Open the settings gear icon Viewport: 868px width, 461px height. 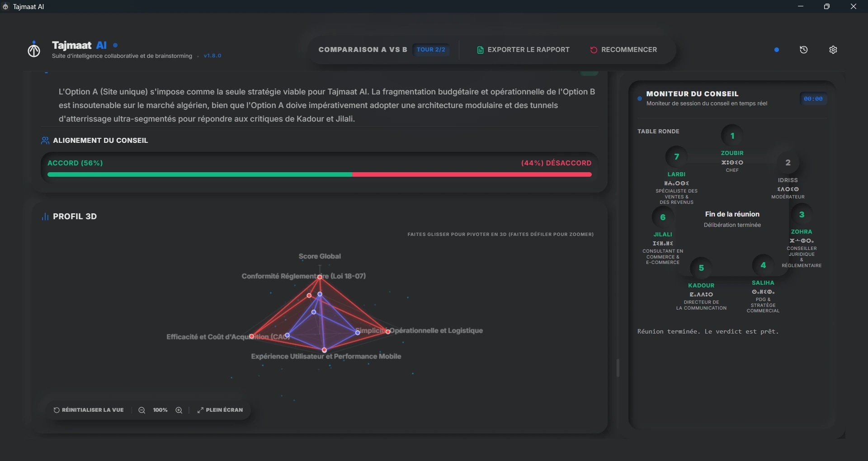(x=833, y=50)
